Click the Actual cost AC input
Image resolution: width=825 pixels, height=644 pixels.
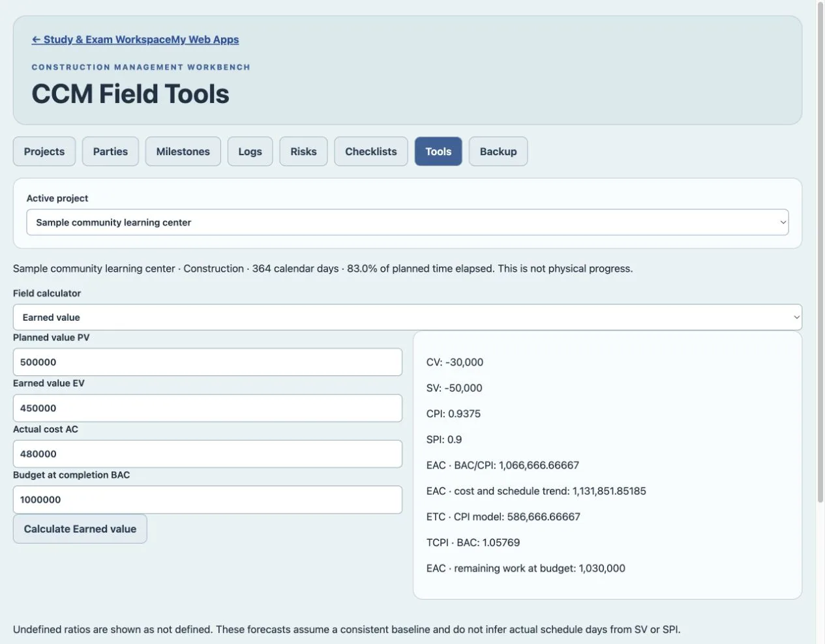click(207, 454)
